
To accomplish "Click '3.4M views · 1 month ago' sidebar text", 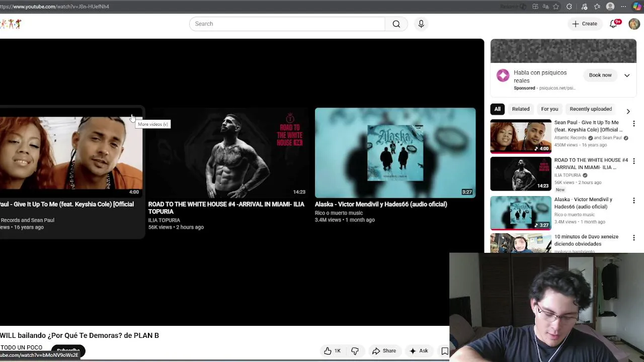I will click(x=580, y=222).
